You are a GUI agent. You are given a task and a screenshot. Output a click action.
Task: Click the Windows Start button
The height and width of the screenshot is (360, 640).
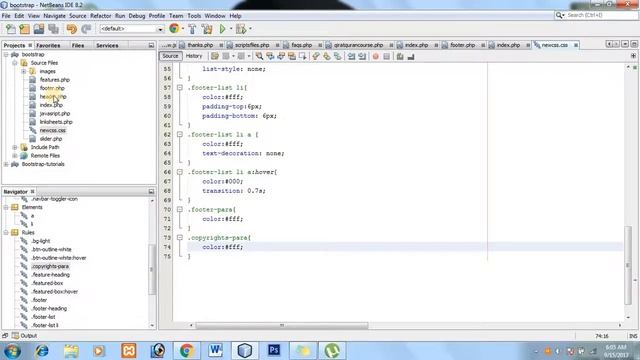pos(12,351)
